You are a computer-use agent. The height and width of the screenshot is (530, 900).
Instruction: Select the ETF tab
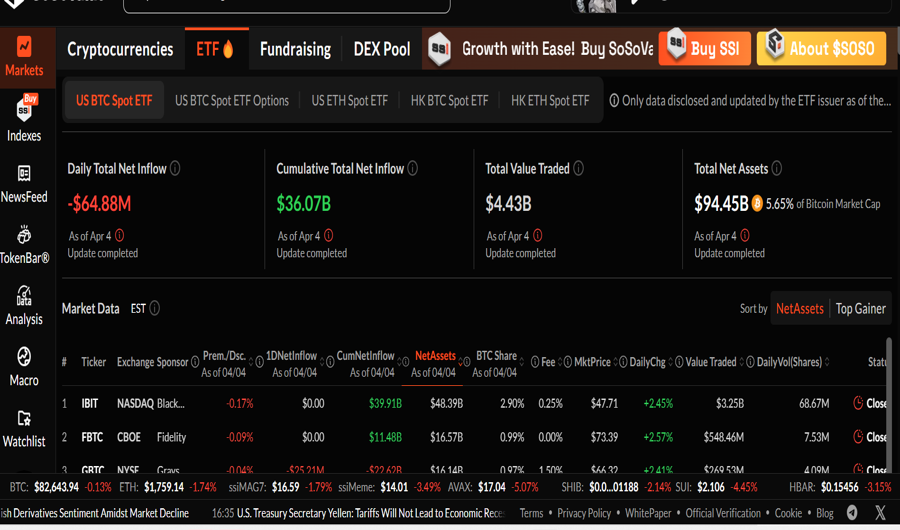[215, 49]
